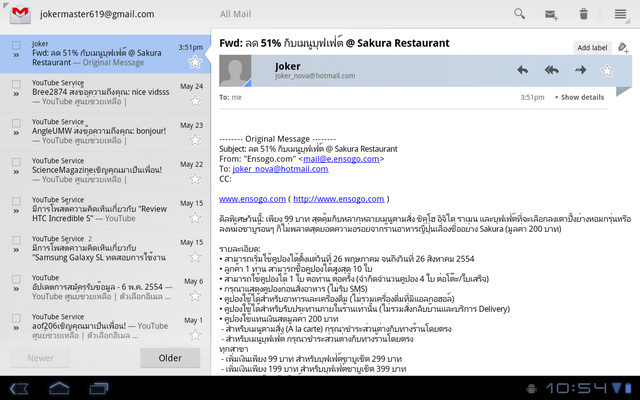Open the recent apps icon

(x=99, y=388)
